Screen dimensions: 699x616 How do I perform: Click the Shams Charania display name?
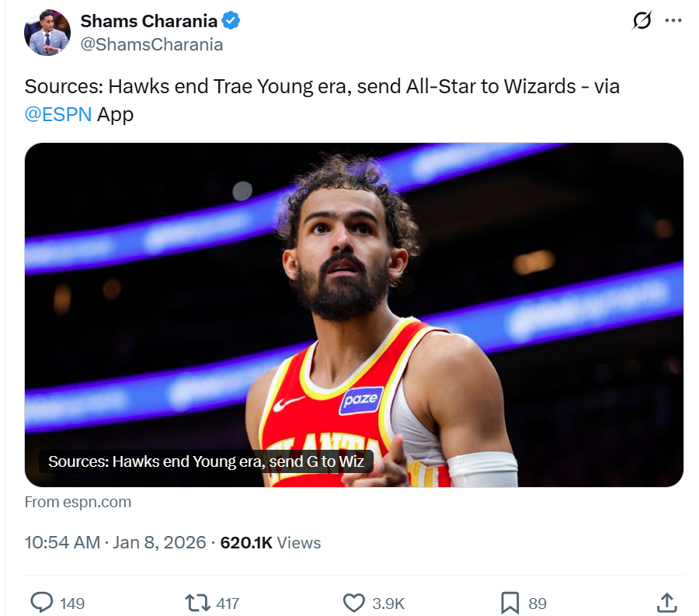click(148, 21)
